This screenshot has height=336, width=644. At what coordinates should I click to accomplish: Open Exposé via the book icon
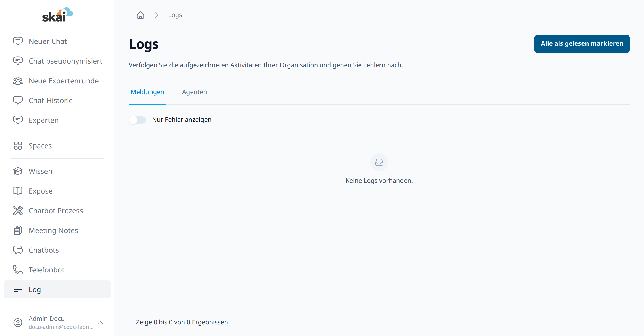point(18,191)
